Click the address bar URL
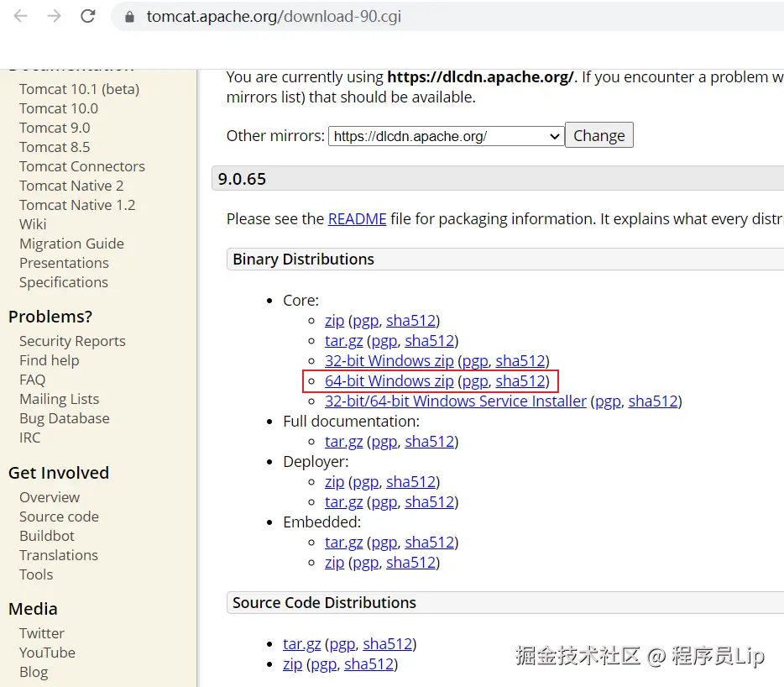784x687 pixels. (274, 17)
